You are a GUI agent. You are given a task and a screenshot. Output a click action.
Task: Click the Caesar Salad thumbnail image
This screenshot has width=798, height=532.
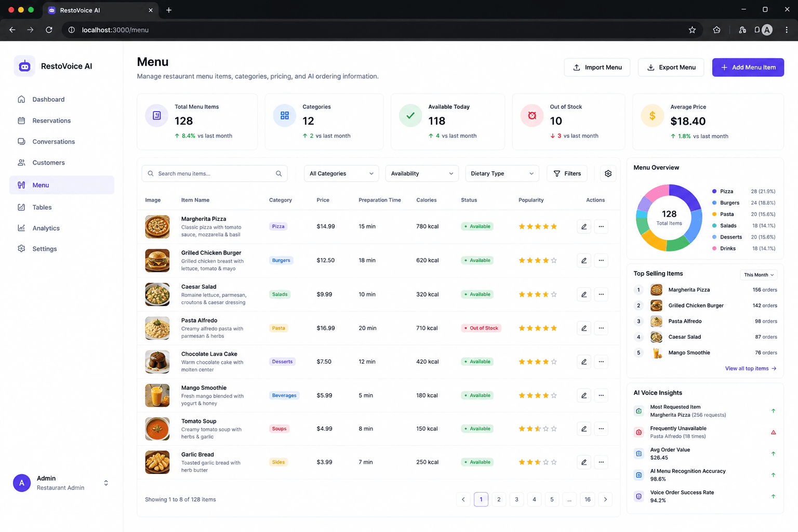point(157,294)
